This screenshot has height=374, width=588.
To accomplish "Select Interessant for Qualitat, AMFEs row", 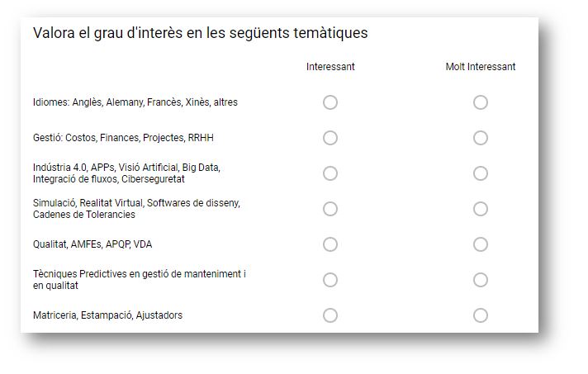I will (330, 244).
